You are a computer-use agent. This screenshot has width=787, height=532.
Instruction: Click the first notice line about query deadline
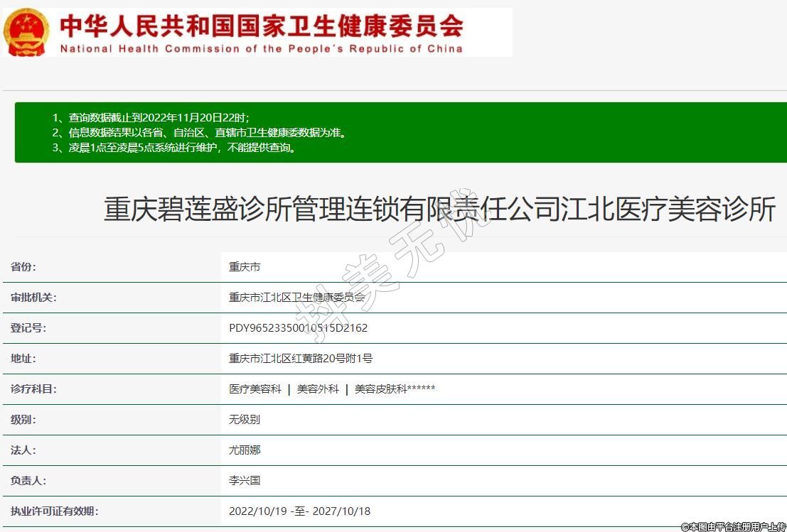(151, 117)
